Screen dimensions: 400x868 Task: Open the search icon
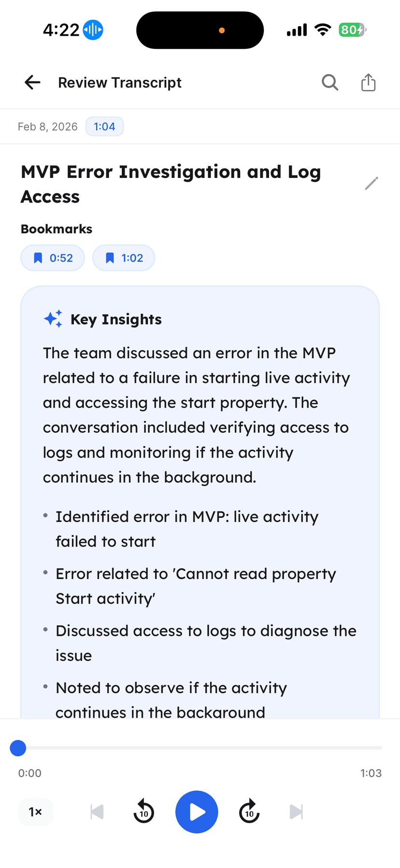coord(330,82)
